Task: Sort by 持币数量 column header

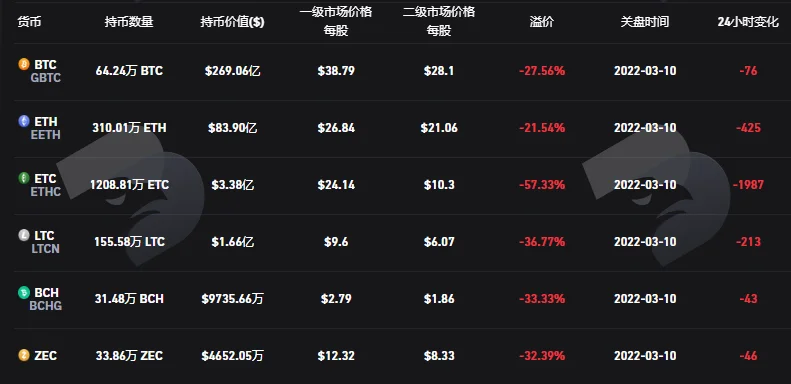Action: [129, 22]
